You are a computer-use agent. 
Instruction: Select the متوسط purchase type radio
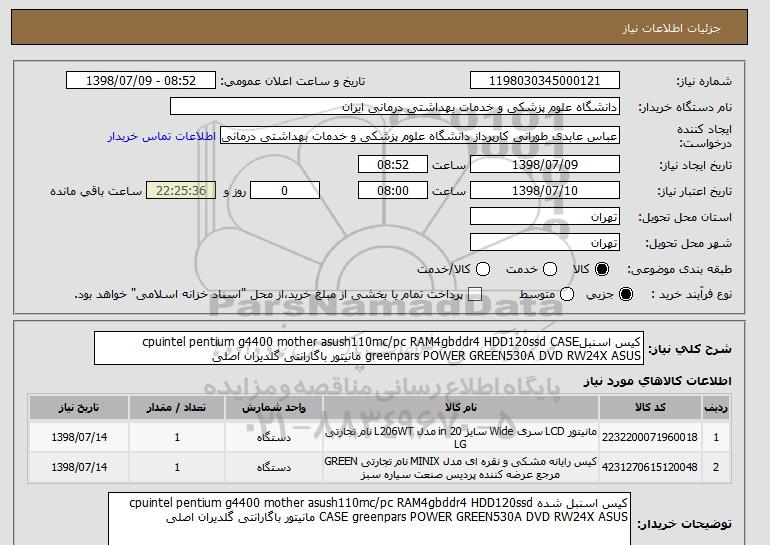point(567,294)
